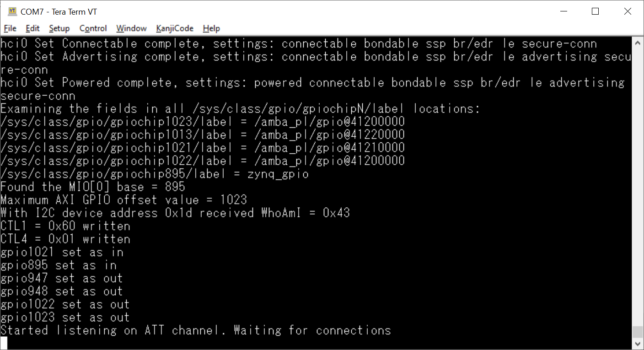
Task: Minimize the Tera Term window
Action: 563,11
